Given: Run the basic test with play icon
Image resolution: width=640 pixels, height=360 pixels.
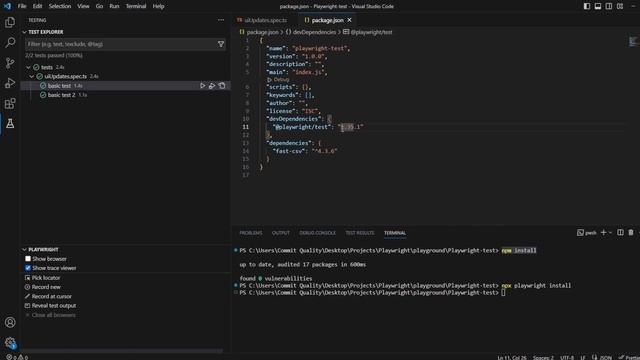Looking at the screenshot, I should (202, 86).
